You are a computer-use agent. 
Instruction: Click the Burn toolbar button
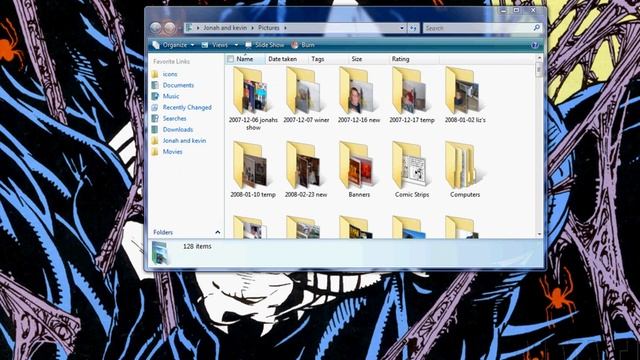[303, 45]
